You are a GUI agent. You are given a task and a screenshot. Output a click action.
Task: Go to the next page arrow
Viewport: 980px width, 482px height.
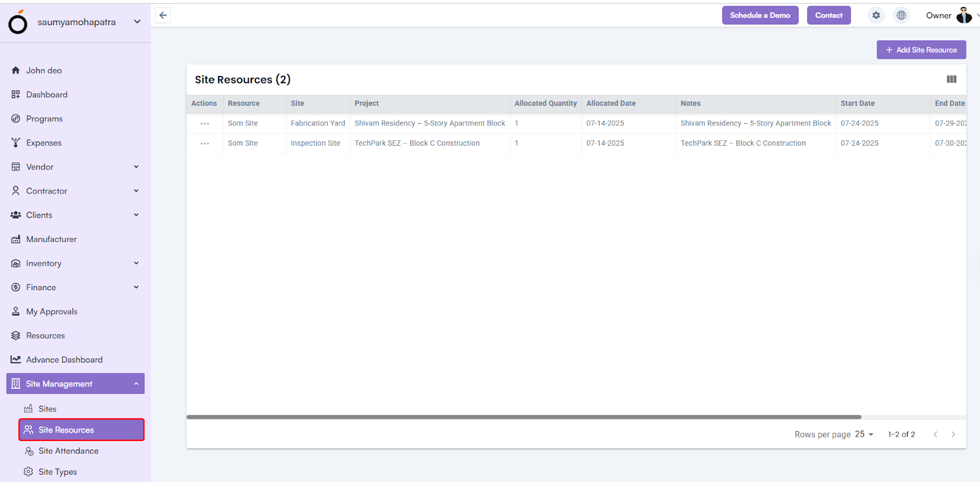[953, 434]
